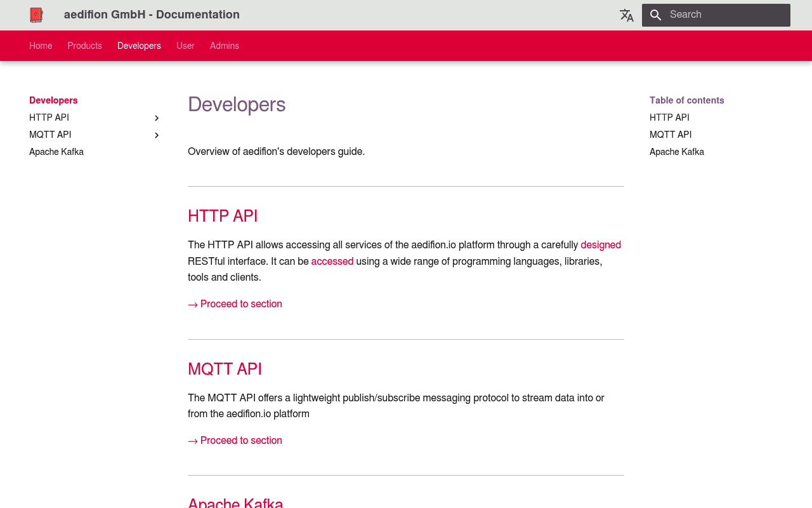Open Apache Kafka in the left sidebar
Image resolution: width=812 pixels, height=508 pixels.
coord(56,152)
